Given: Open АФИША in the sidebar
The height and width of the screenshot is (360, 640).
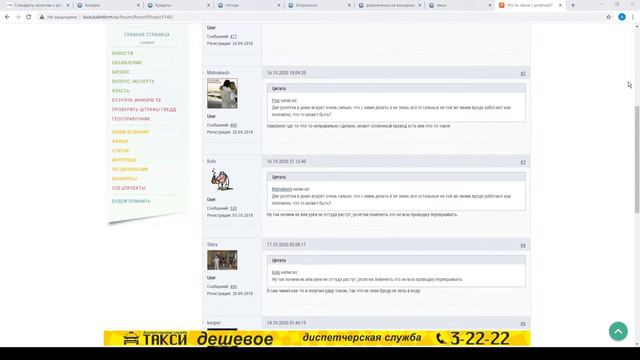Looking at the screenshot, I should pyautogui.click(x=120, y=142).
